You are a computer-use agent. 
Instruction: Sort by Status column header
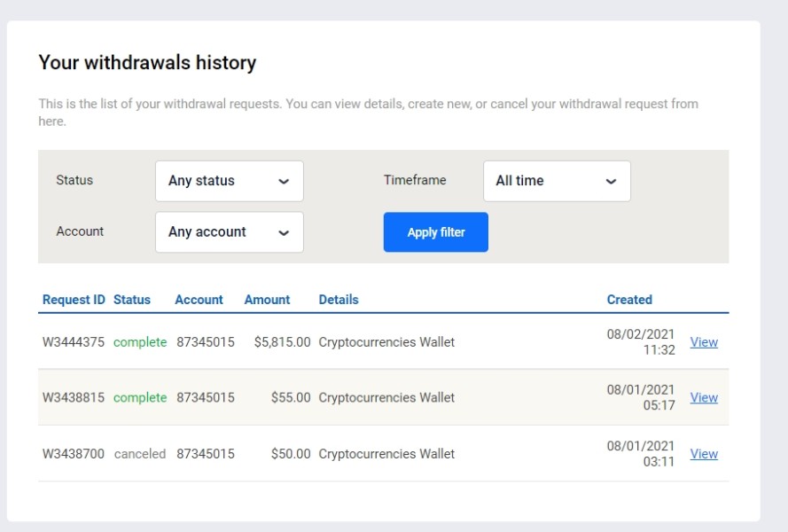click(132, 300)
